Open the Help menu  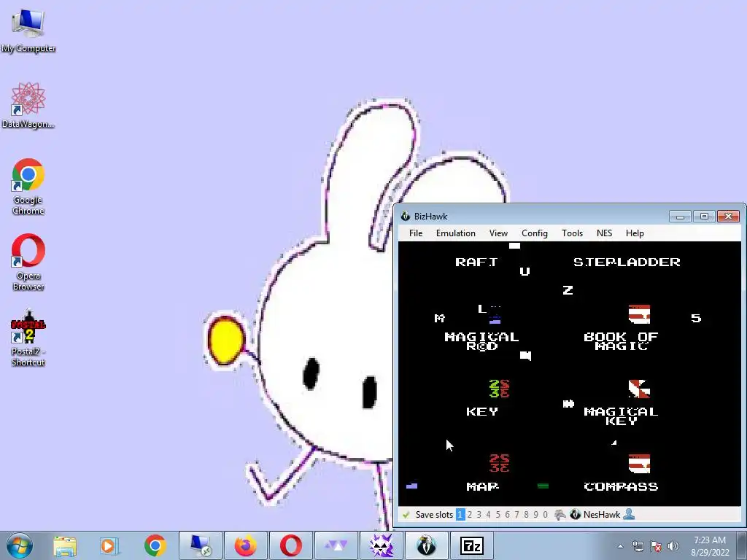pyautogui.click(x=635, y=233)
